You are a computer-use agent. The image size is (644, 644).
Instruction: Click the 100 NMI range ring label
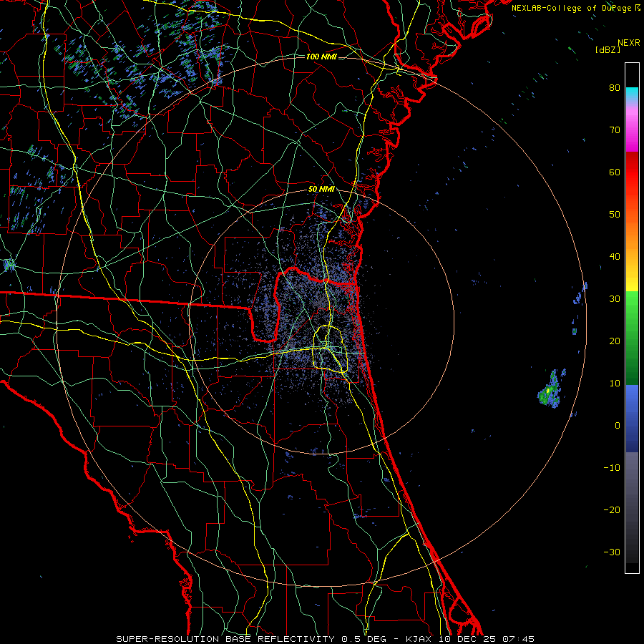321,57
